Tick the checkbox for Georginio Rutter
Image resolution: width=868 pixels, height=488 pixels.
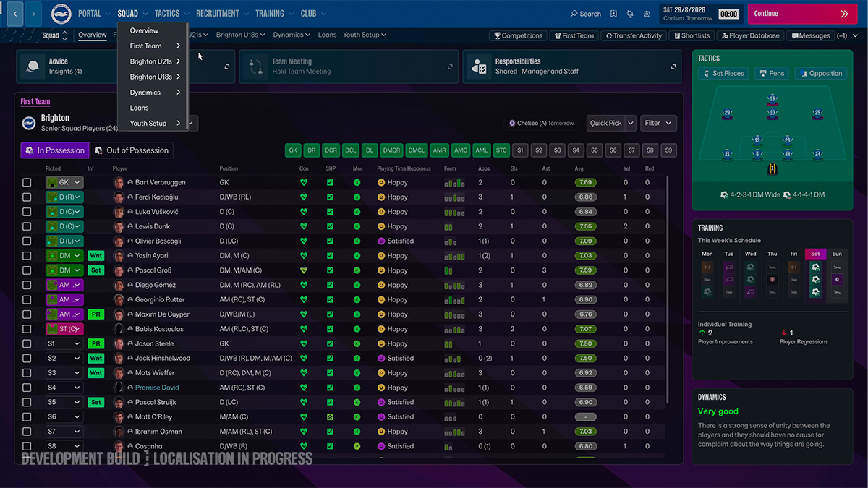pos(27,299)
